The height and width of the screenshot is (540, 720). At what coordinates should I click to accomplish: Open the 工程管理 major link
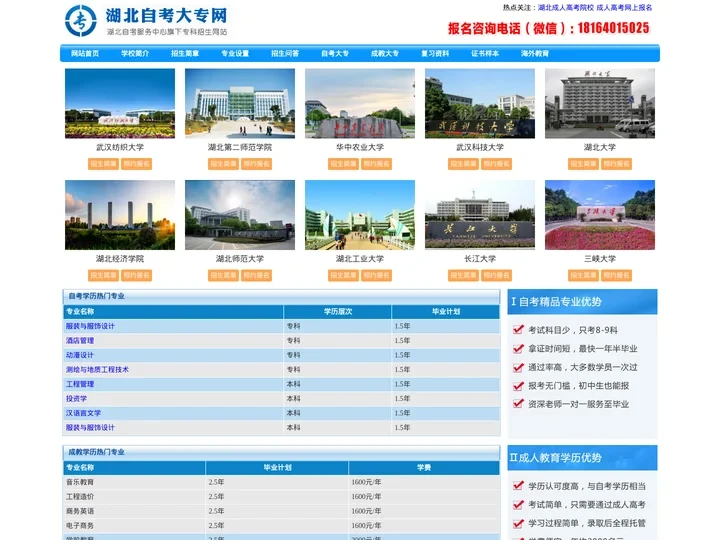[x=80, y=384]
